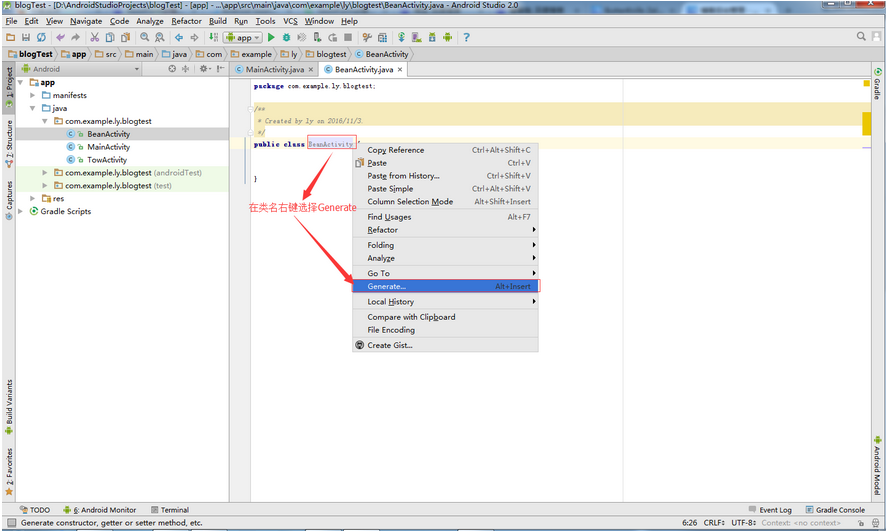Click the AVD Manager icon
Screen dimensions: 886x531
416,37
